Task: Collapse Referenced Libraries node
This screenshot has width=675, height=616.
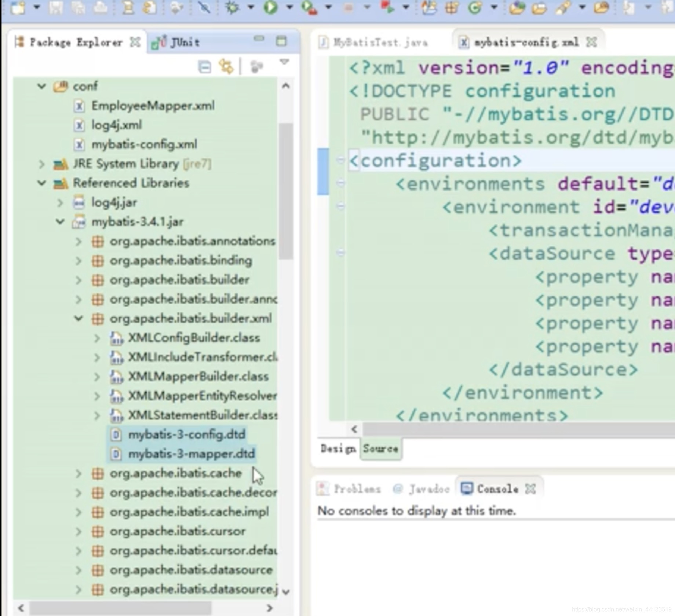Action: click(x=42, y=183)
